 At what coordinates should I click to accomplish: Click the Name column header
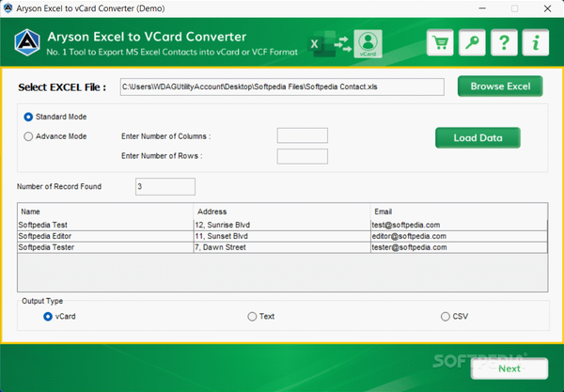click(x=105, y=212)
